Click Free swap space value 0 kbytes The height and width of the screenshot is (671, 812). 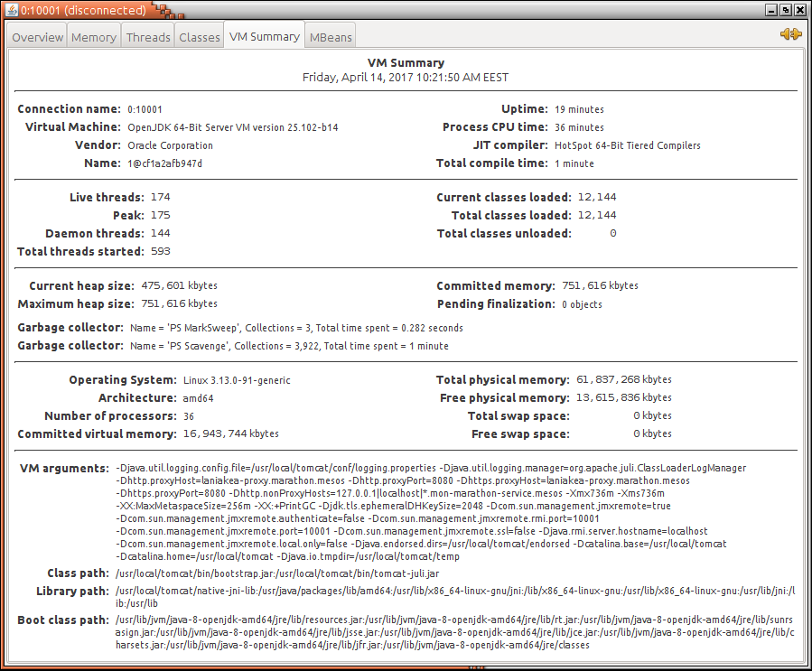coord(652,433)
